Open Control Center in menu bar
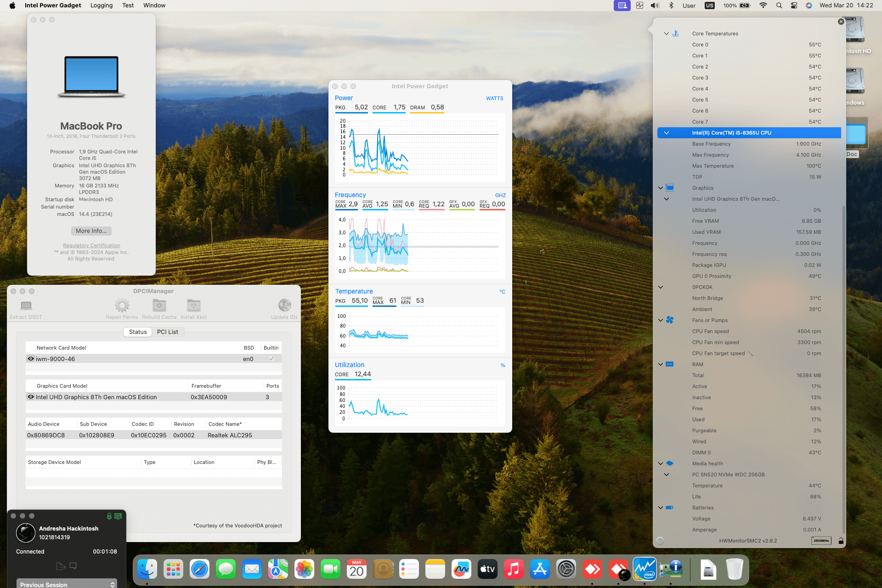 pyautogui.click(x=794, y=6)
